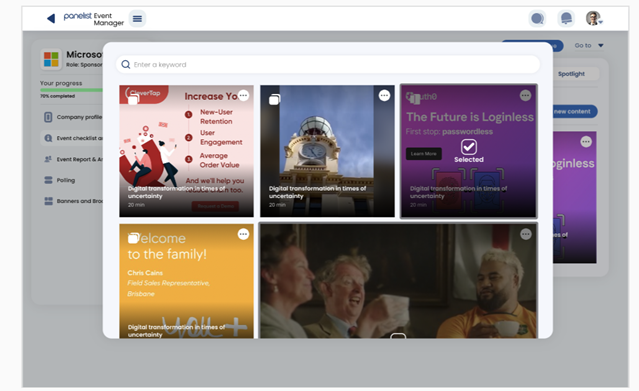Tick the select checkbox on CleverTap card
Screen dimensions: 639x391
pos(134,99)
